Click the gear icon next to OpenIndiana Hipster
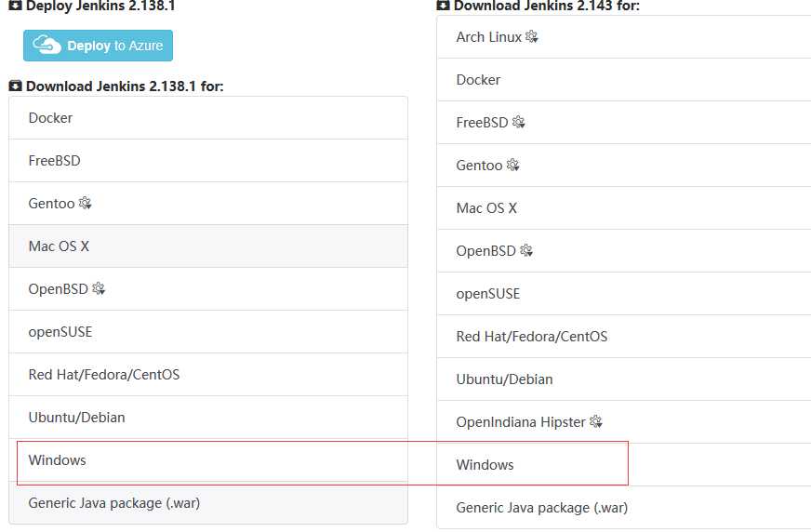The width and height of the screenshot is (811, 532). tap(596, 421)
